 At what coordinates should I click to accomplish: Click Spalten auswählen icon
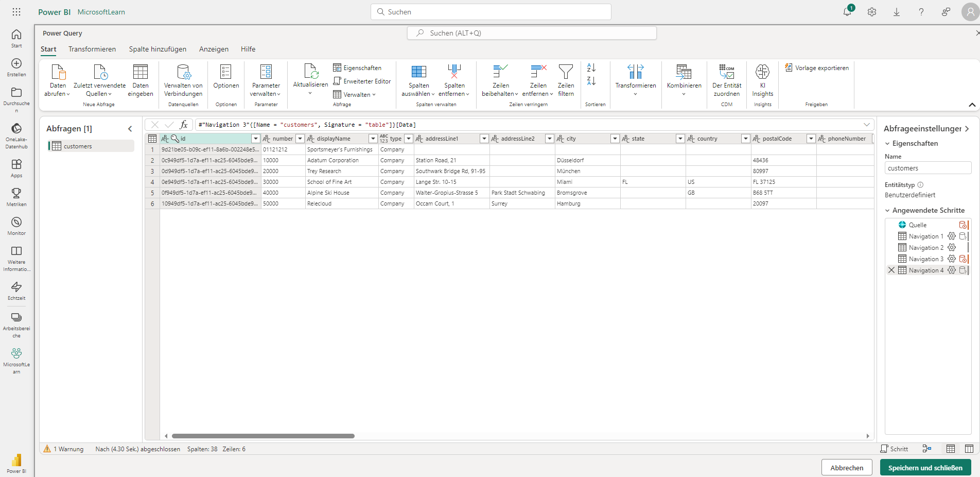[x=418, y=72]
